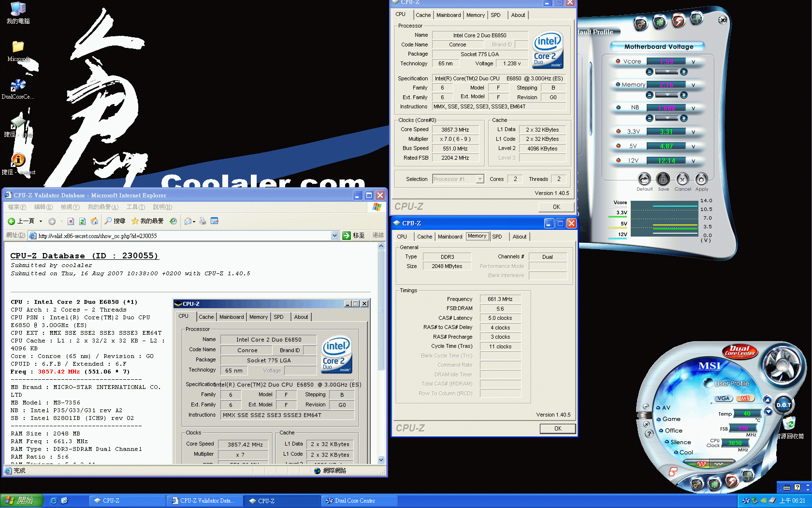Open the SPD tab in the bottom CPU-Z window
Screen dimensions: 812x508
tap(497, 237)
